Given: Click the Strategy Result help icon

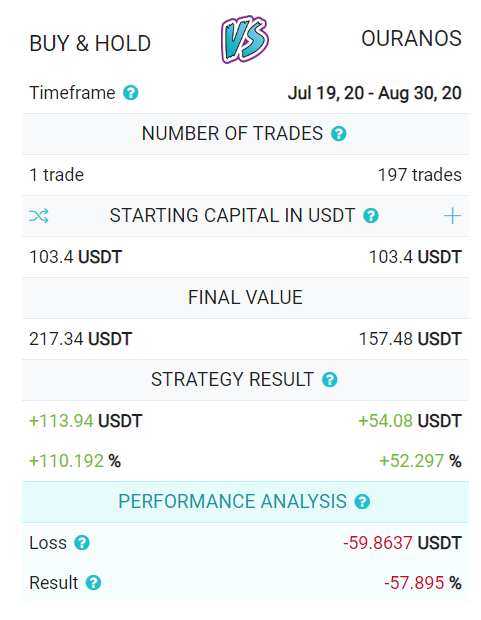Looking at the screenshot, I should 330,380.
